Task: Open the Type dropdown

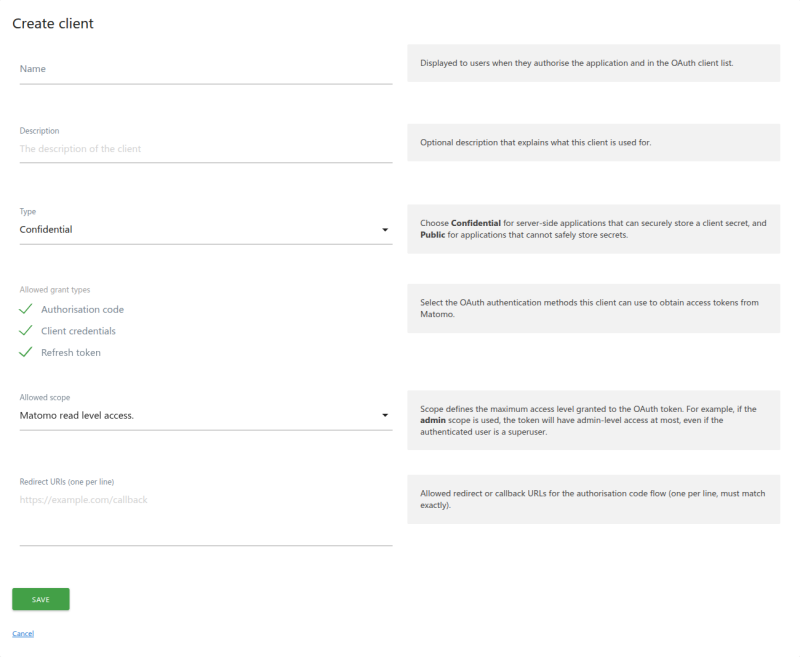Action: 200,229
